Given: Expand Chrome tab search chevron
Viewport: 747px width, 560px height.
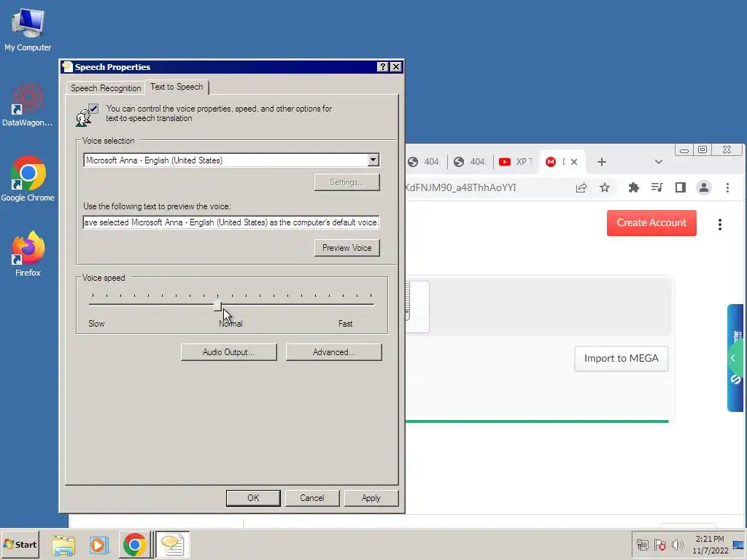Looking at the screenshot, I should pyautogui.click(x=659, y=162).
